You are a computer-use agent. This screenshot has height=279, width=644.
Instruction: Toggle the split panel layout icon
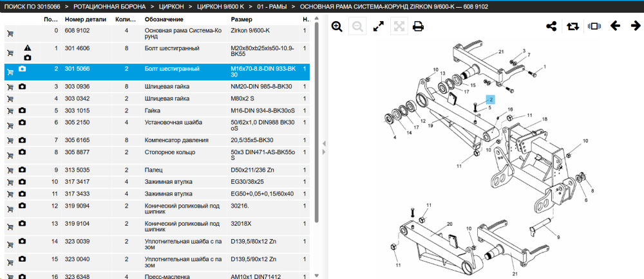pyautogui.click(x=594, y=26)
